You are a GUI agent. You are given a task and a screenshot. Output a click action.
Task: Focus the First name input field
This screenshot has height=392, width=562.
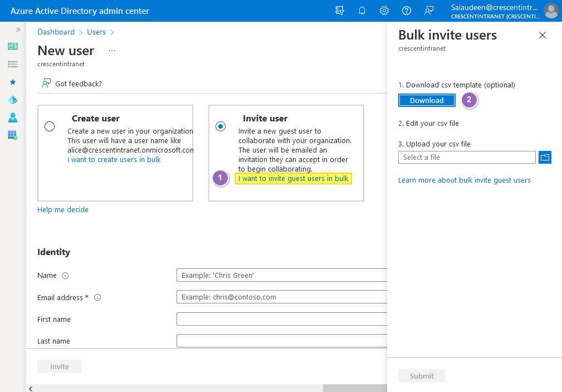click(282, 319)
